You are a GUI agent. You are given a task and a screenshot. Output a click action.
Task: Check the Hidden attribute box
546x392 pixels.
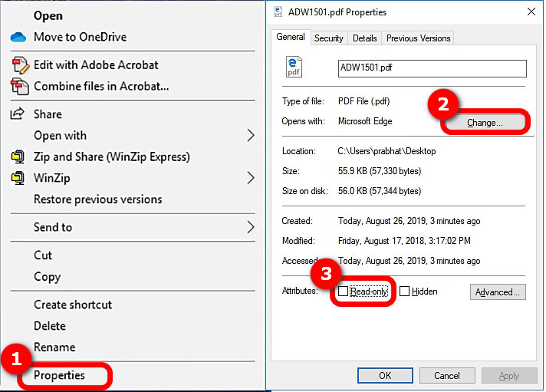[x=404, y=292]
